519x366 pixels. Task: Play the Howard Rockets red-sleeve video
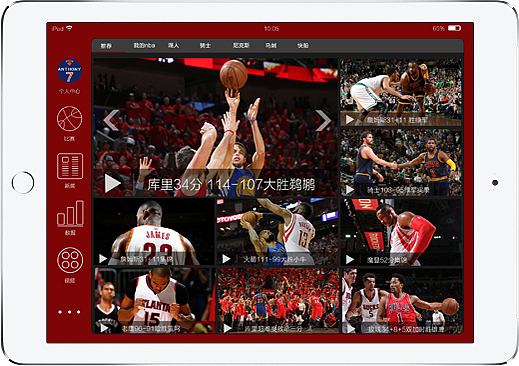(350, 259)
